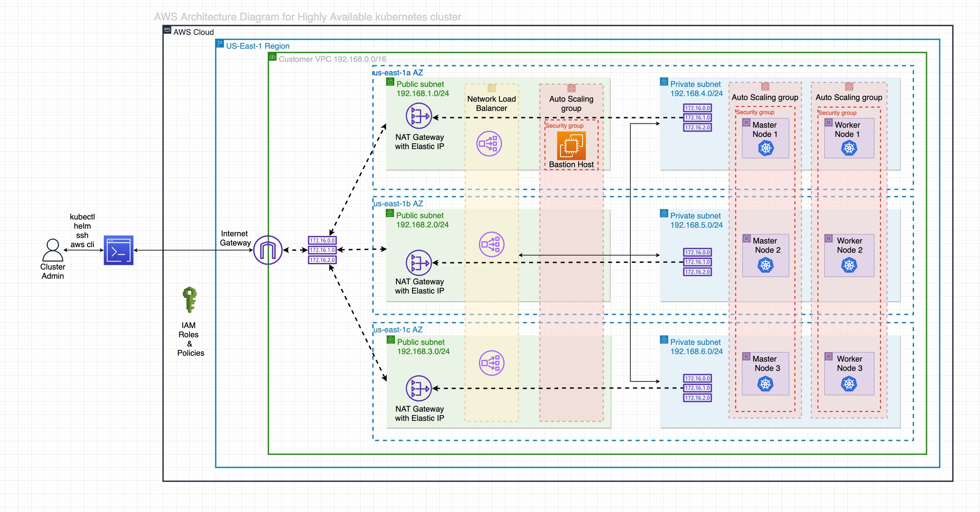The image size is (980, 512).
Task: Select the Network Load Balancer label
Action: (x=491, y=103)
